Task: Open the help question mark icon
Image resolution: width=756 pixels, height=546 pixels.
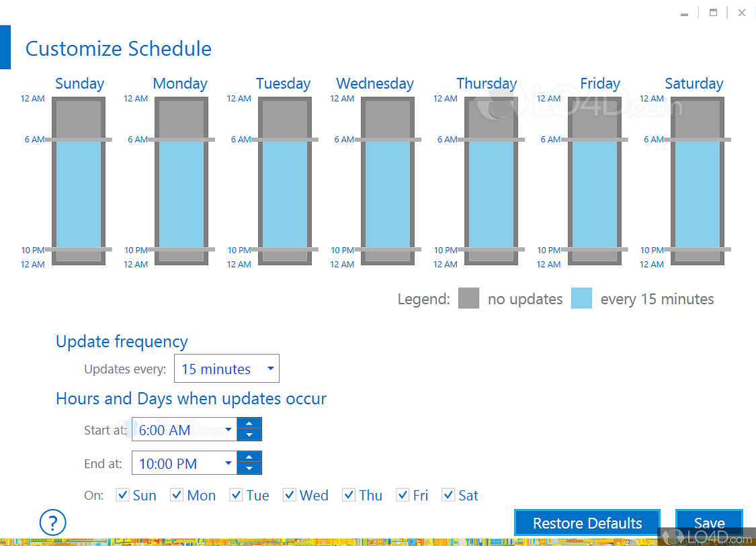Action: [x=53, y=522]
